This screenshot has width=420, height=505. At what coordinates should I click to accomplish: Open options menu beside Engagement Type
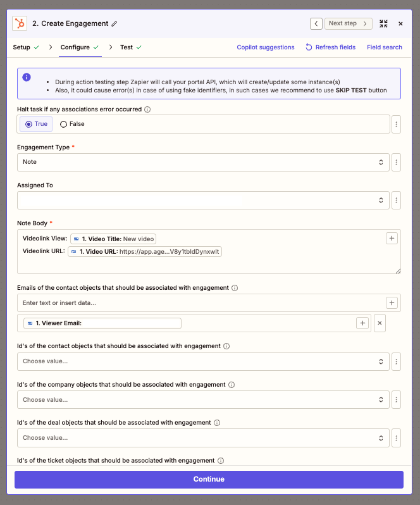397,162
